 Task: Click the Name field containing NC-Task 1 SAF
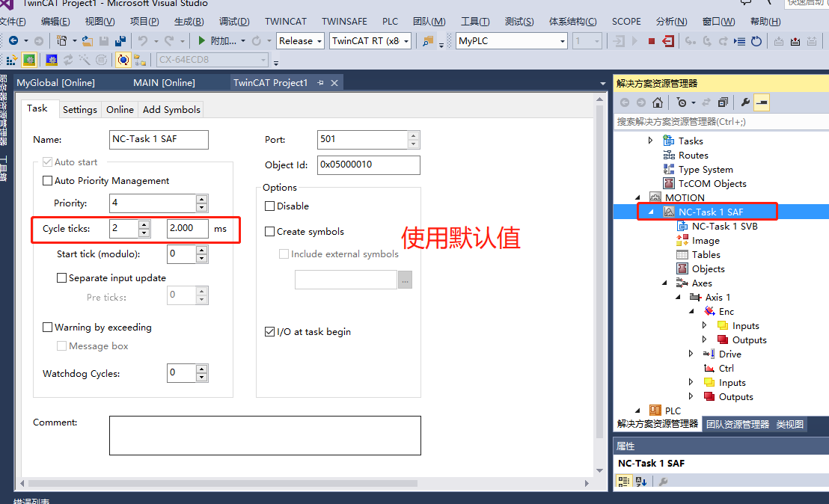click(159, 140)
